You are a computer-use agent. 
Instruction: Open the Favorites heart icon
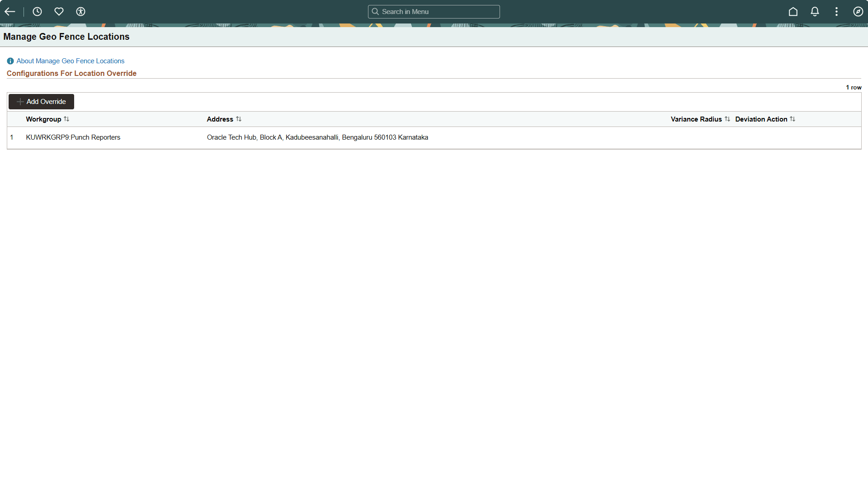[x=59, y=11]
